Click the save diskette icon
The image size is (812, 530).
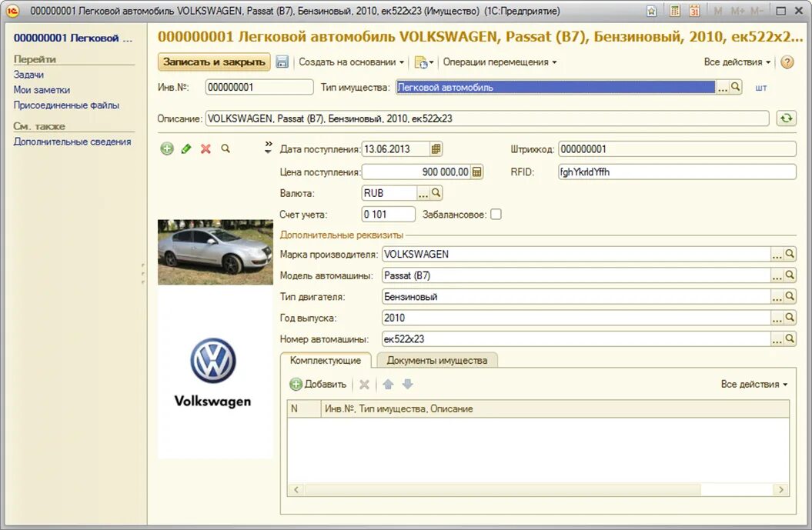282,62
